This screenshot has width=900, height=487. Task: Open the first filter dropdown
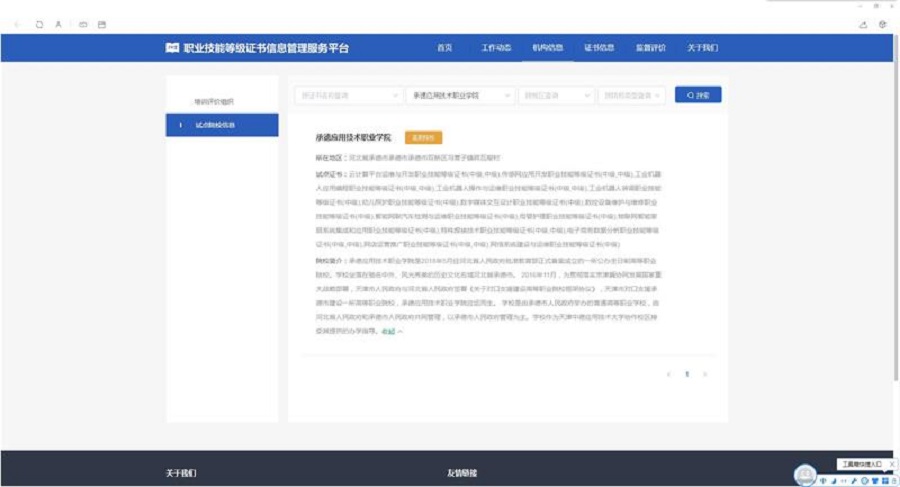tap(348, 95)
